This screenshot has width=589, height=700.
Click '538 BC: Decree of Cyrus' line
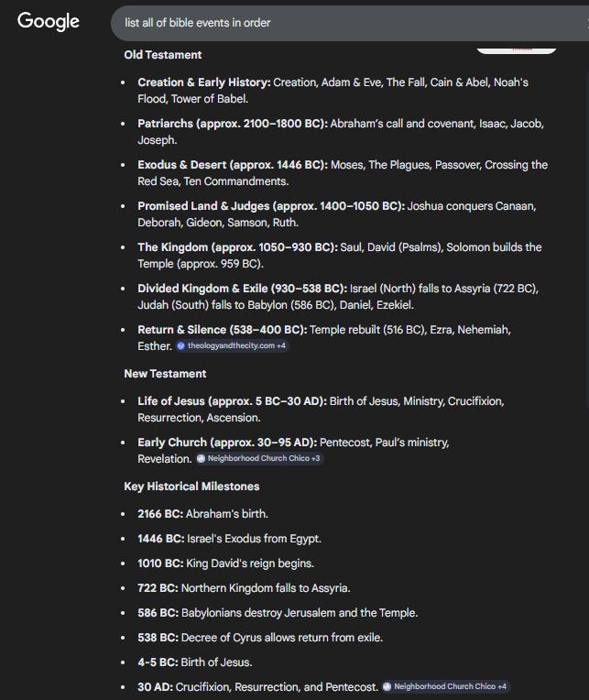tap(260, 638)
